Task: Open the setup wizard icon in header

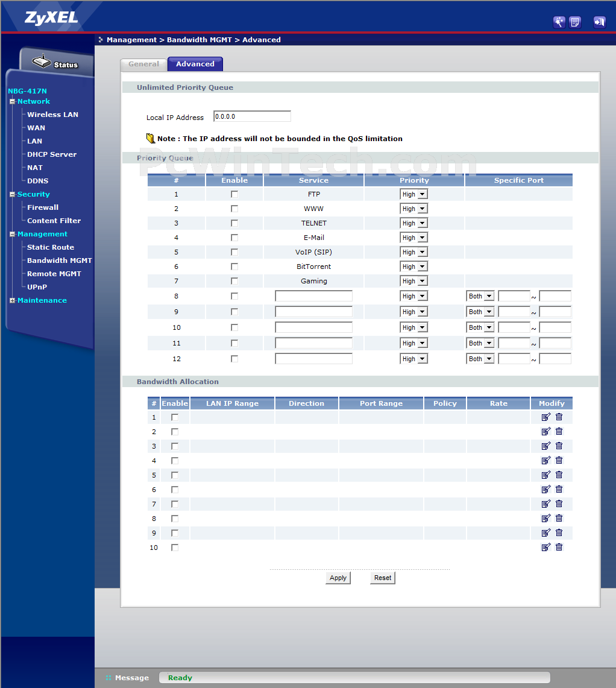Action: point(559,22)
